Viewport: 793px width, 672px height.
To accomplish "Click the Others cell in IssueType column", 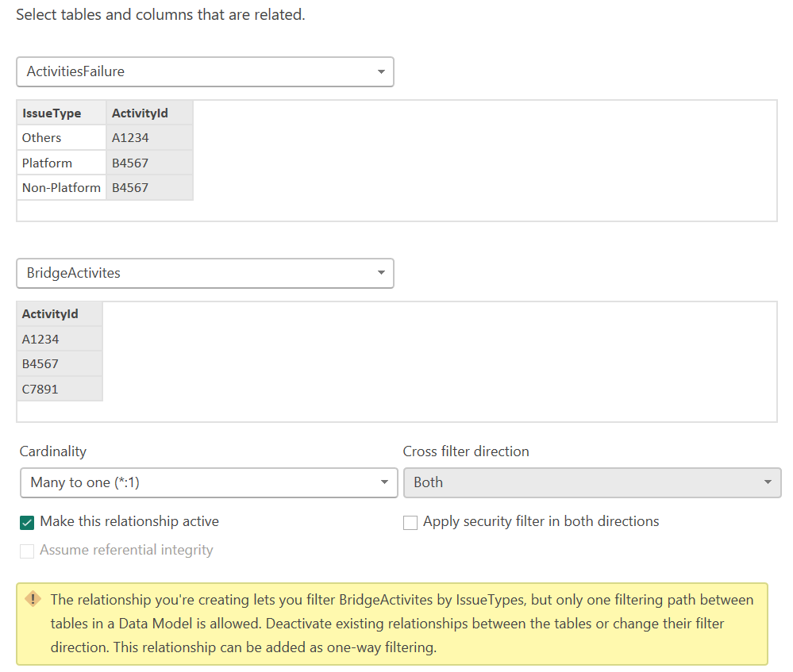I will 62,137.
